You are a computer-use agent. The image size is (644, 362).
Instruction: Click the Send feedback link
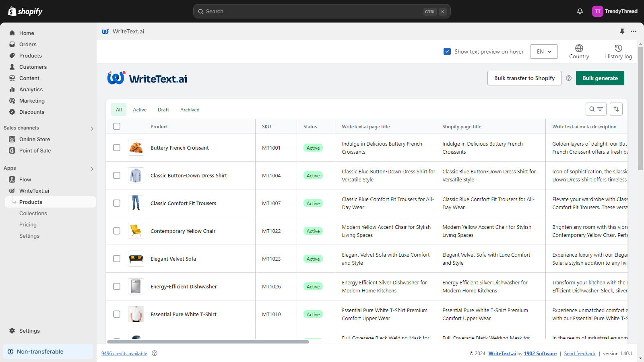[x=580, y=354]
